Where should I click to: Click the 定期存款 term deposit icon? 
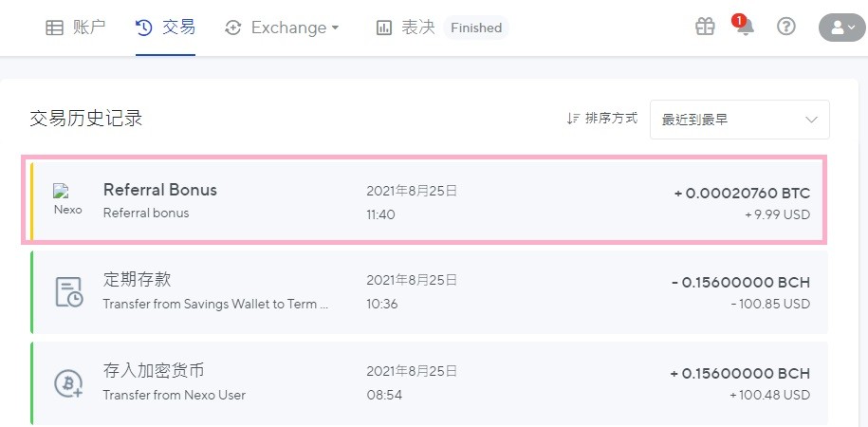pos(69,292)
